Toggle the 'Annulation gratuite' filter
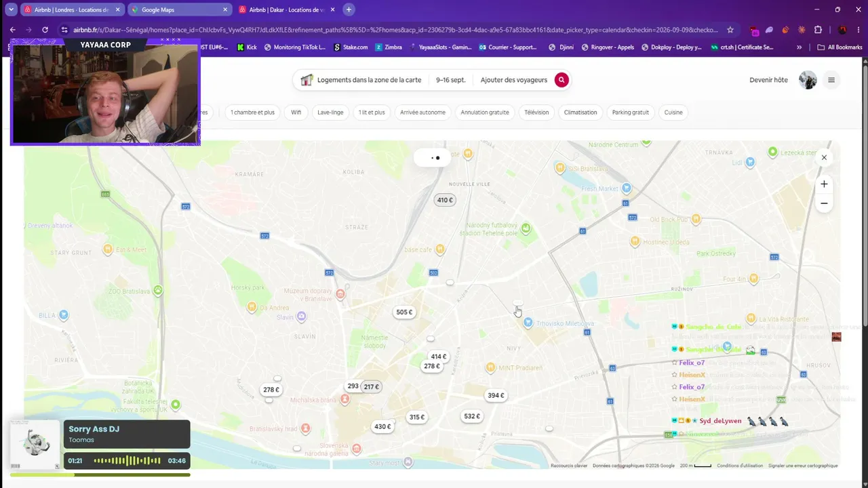Viewport: 868px width, 488px height. tap(485, 113)
